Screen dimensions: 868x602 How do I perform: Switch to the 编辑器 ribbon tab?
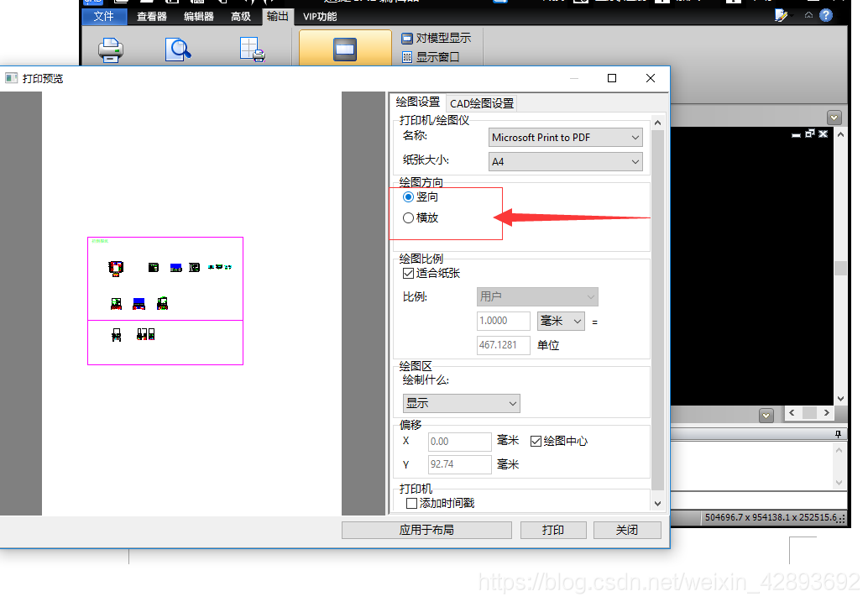pyautogui.click(x=199, y=17)
